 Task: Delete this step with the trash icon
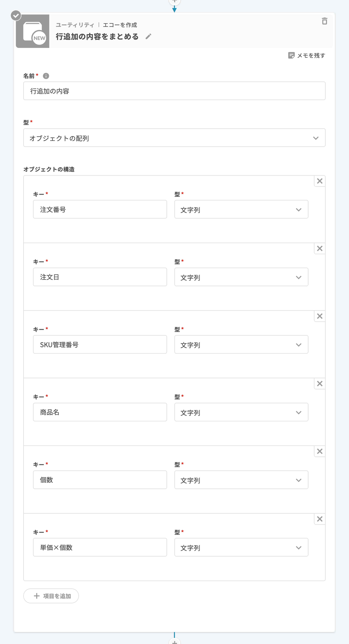point(324,21)
